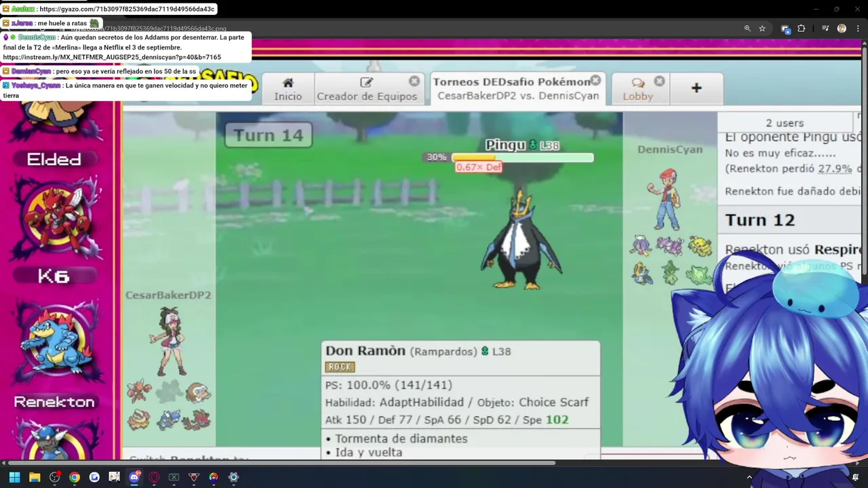The height and width of the screenshot is (488, 868).
Task: Select the orange-yellow Pokémon team icon
Action: coord(140,420)
